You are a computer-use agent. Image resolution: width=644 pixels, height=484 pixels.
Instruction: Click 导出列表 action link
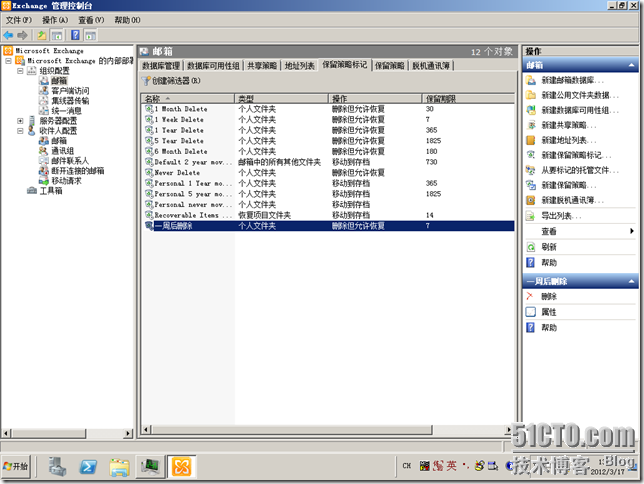560,215
